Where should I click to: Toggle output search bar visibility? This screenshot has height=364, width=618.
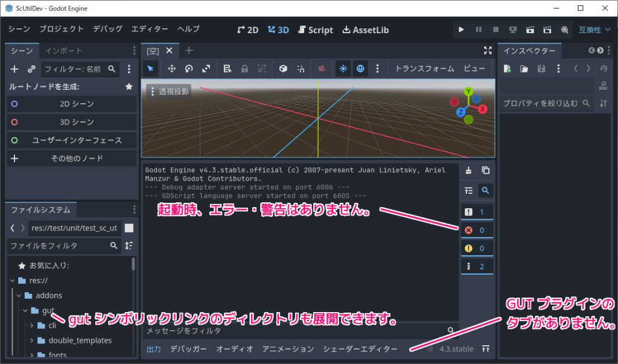486,191
